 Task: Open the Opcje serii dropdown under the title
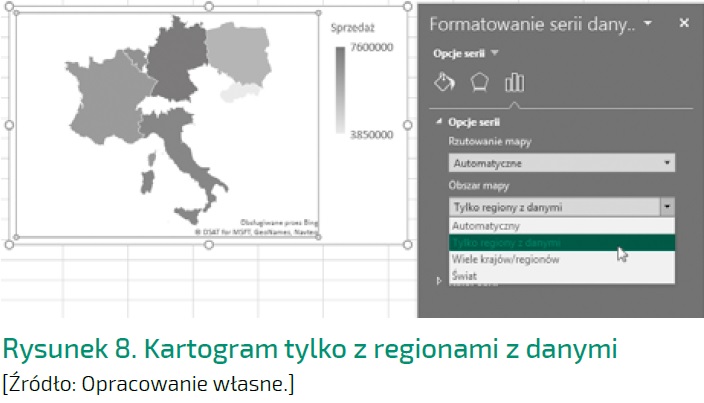tap(465, 53)
